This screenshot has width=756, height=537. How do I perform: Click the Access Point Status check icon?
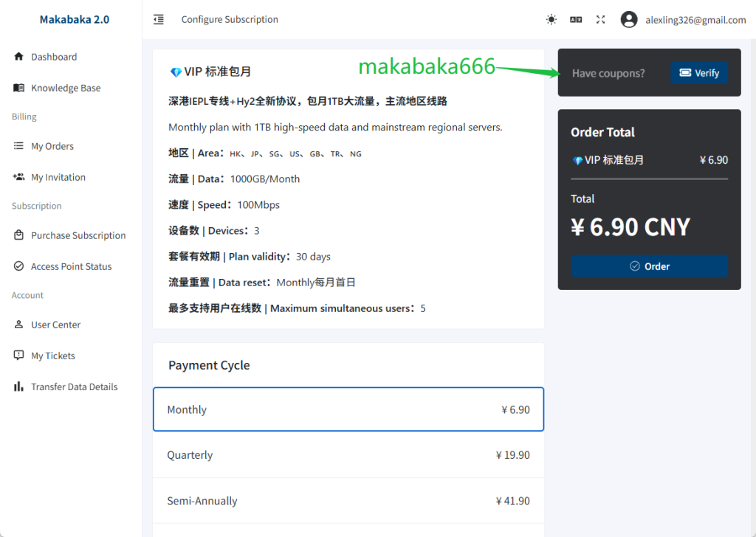tap(19, 266)
